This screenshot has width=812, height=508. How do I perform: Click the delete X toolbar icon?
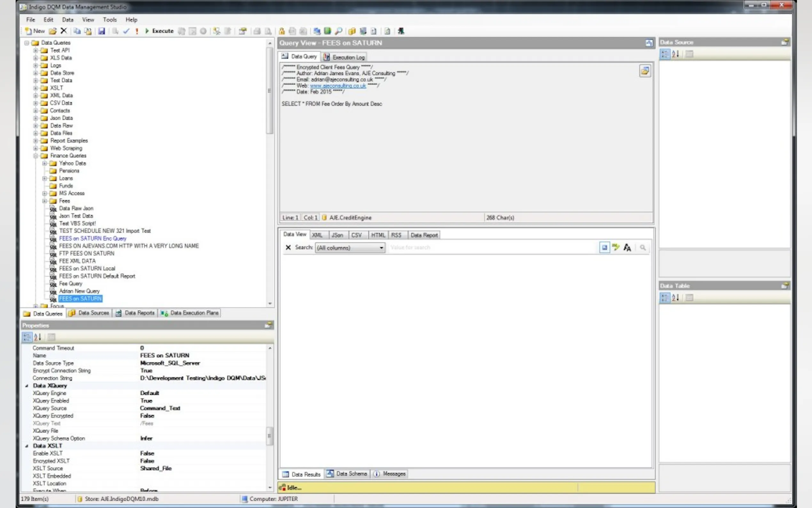click(x=64, y=31)
